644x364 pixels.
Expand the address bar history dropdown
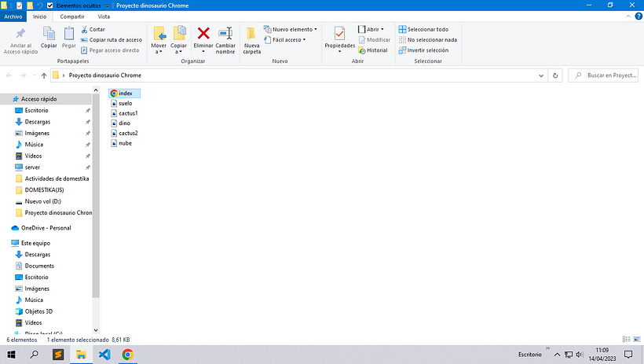tap(541, 75)
